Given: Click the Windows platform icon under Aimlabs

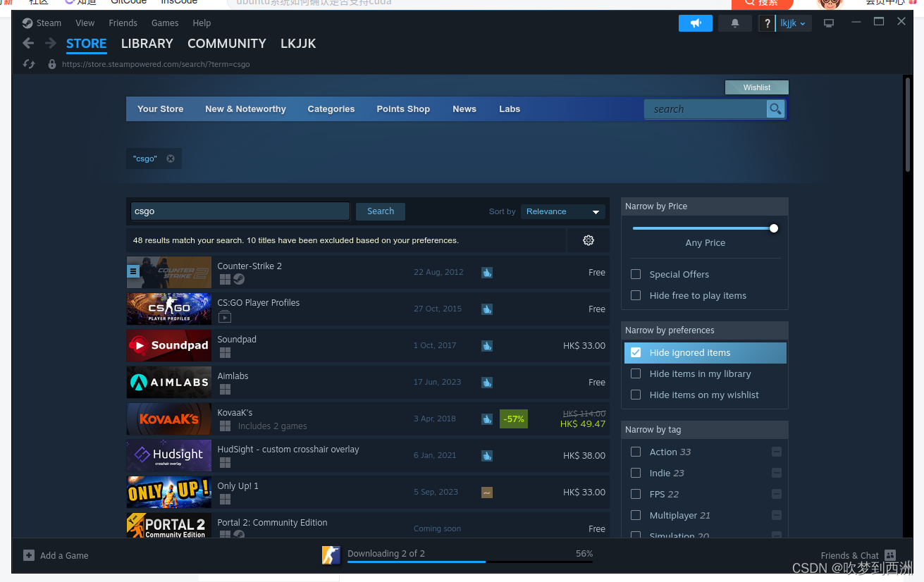Looking at the screenshot, I should (225, 389).
